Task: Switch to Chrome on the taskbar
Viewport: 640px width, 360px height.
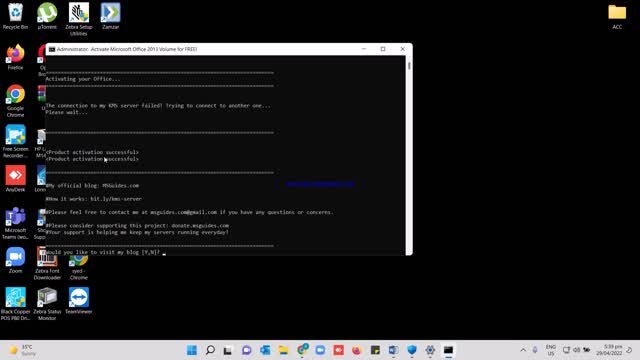Action: point(302,350)
